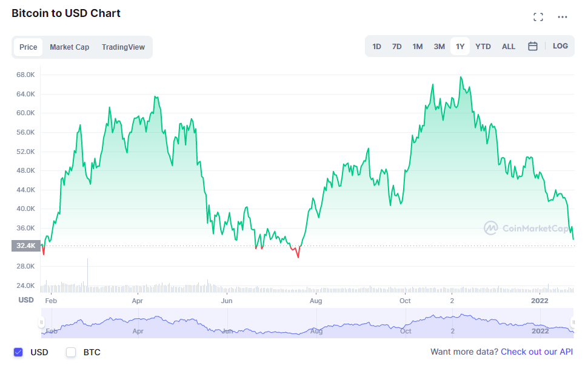
Task: Open the fullscreen chart view icon
Action: [538, 17]
